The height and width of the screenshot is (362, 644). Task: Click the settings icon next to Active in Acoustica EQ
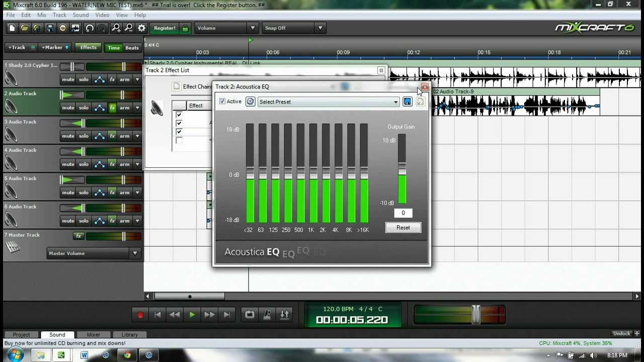(x=250, y=102)
